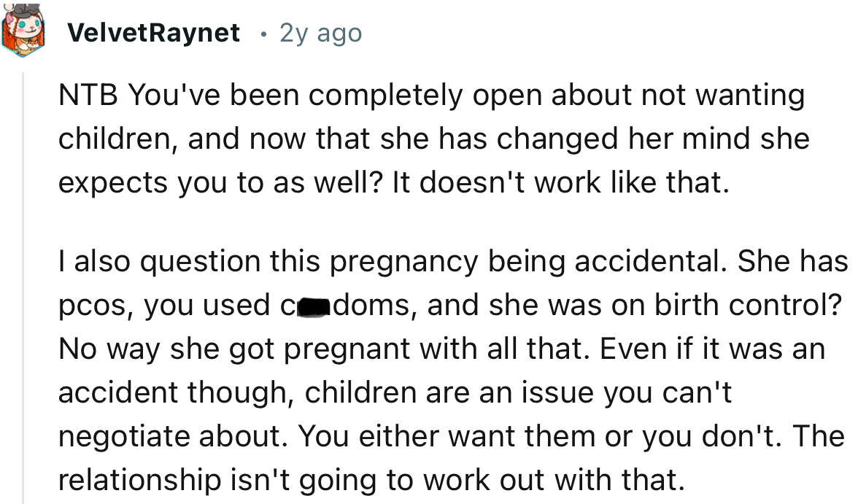Screen dimensions: 858x504
Task: Click the black censor mark over the word
Action: pyautogui.click(x=314, y=308)
